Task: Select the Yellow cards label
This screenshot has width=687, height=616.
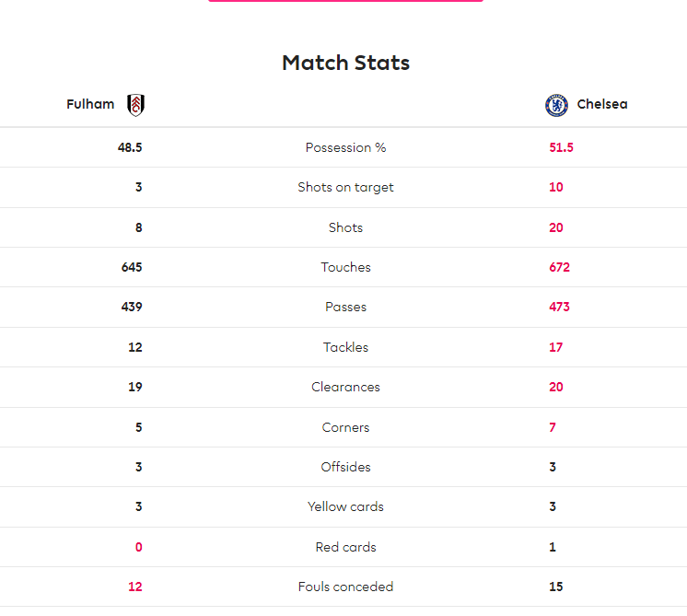Action: 345,507
